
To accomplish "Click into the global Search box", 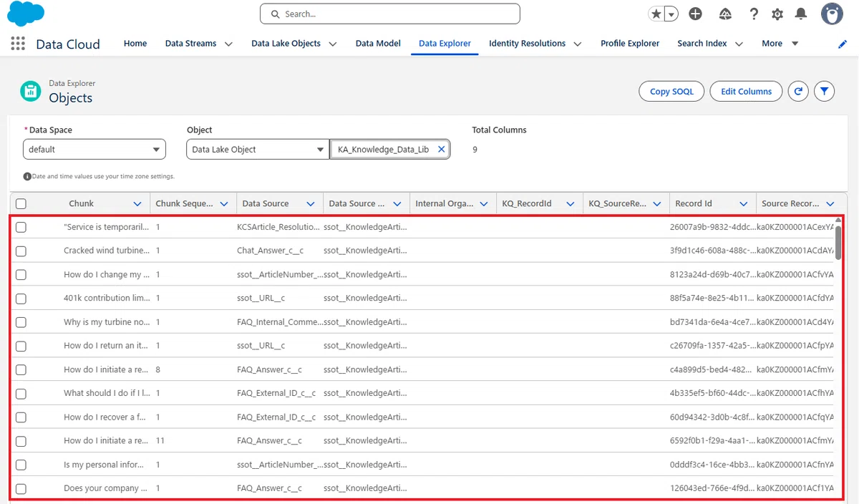I will 390,14.
